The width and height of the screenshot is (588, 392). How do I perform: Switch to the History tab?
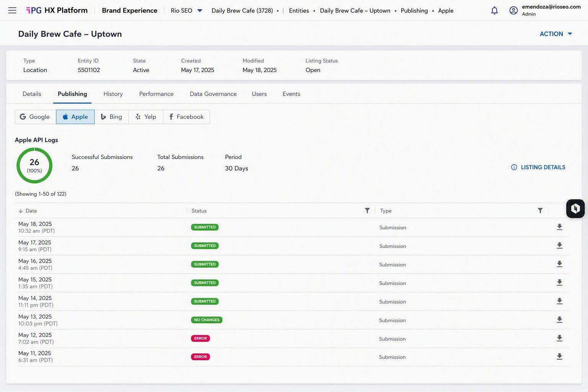tap(113, 94)
